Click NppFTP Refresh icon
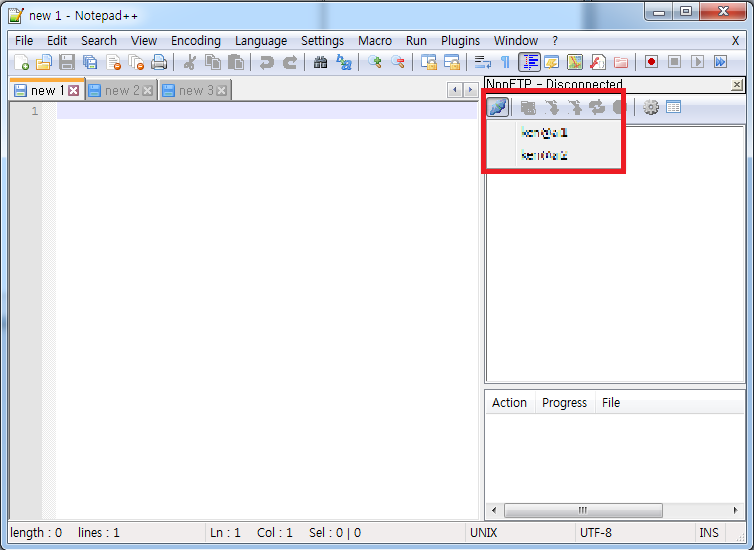Viewport: 754px width, 550px height. click(x=597, y=107)
